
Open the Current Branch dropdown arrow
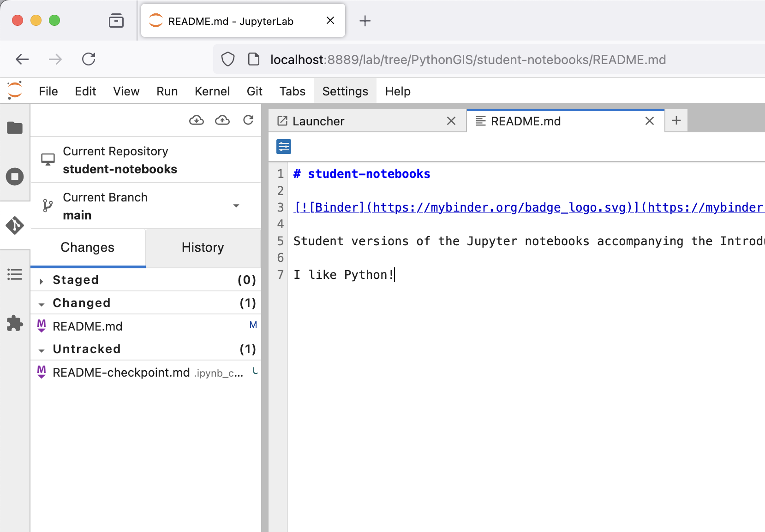(x=236, y=206)
